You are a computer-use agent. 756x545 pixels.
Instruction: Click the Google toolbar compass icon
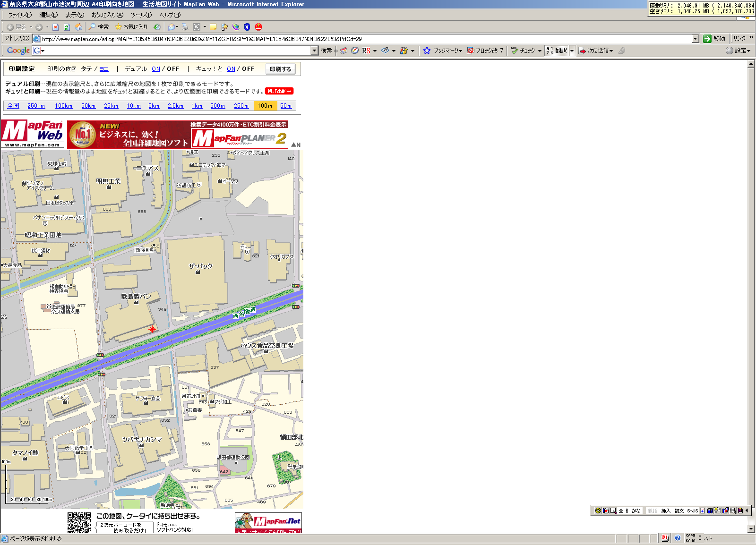point(354,51)
